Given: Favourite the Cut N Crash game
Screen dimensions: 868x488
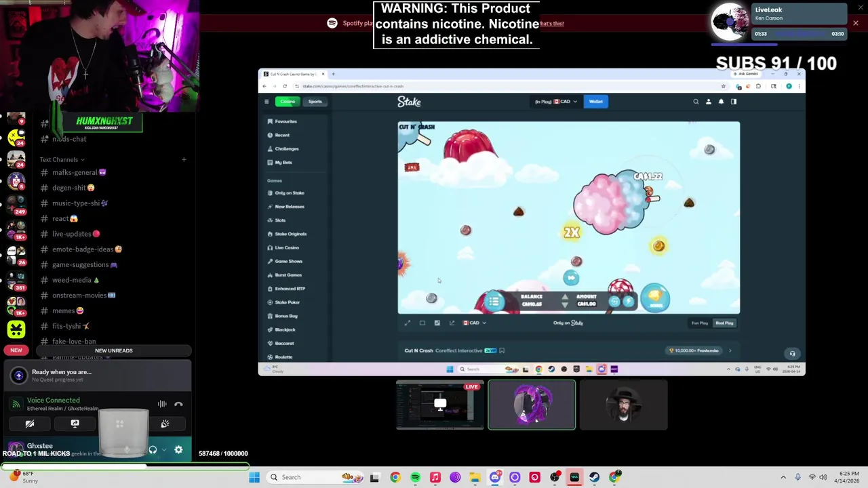Looking at the screenshot, I should tap(502, 350).
